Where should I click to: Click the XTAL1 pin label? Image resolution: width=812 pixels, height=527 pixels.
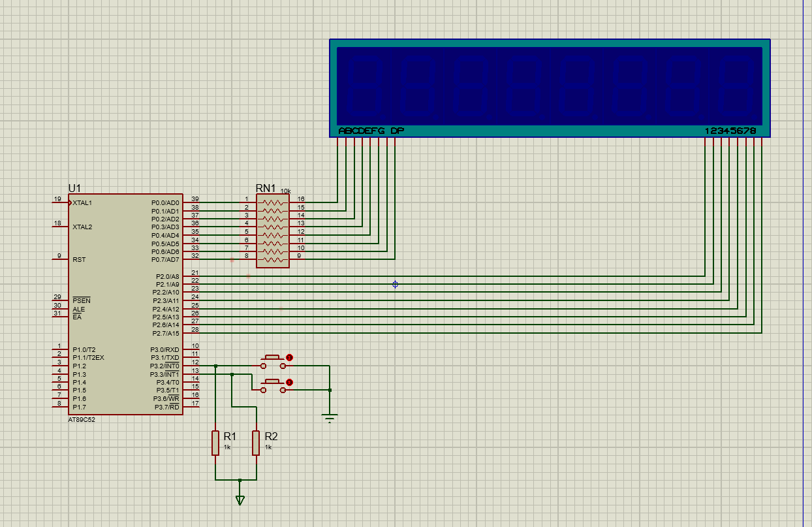point(82,203)
